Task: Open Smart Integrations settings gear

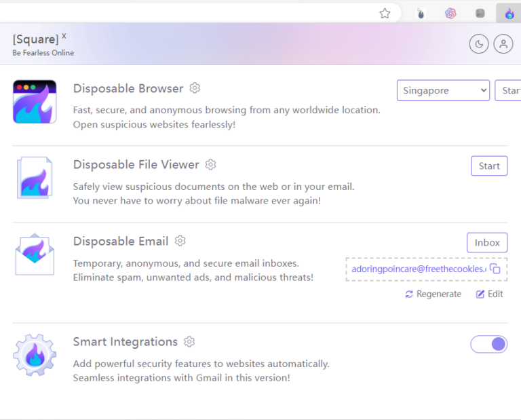Action: click(x=189, y=341)
